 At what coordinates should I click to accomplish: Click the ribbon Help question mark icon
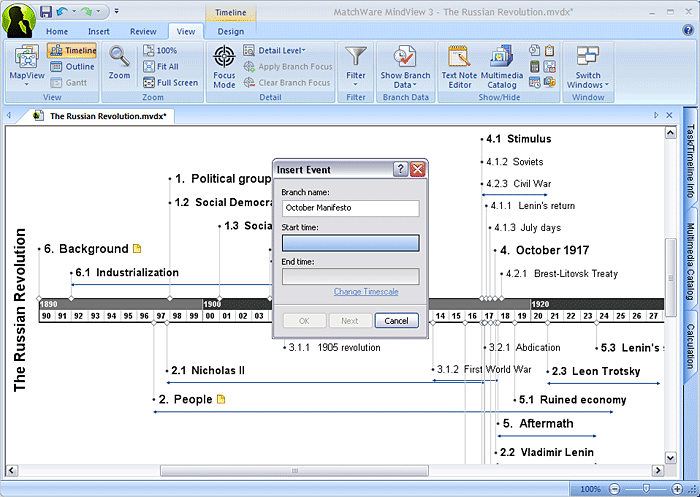tap(688, 30)
